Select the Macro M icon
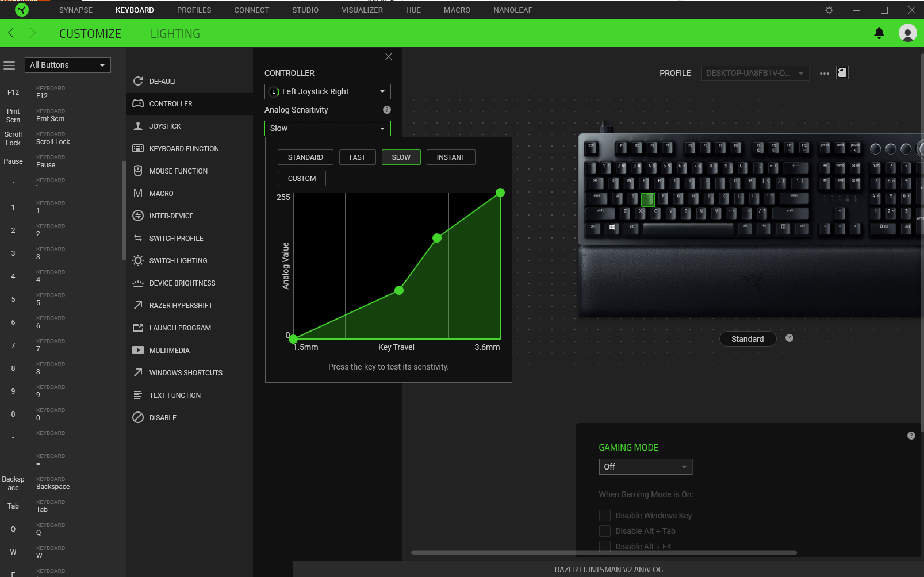Screen dimensions: 924x577 pos(138,193)
